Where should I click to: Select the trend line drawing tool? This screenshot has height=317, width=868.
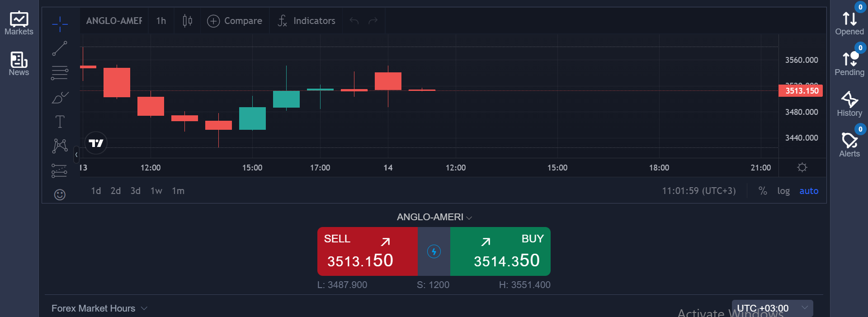[60, 48]
